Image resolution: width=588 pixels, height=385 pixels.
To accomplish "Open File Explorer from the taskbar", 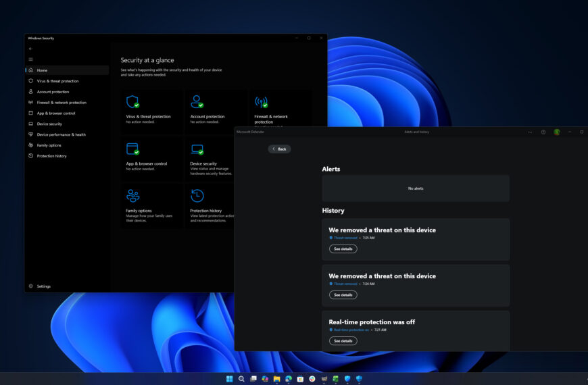I will pos(276,379).
